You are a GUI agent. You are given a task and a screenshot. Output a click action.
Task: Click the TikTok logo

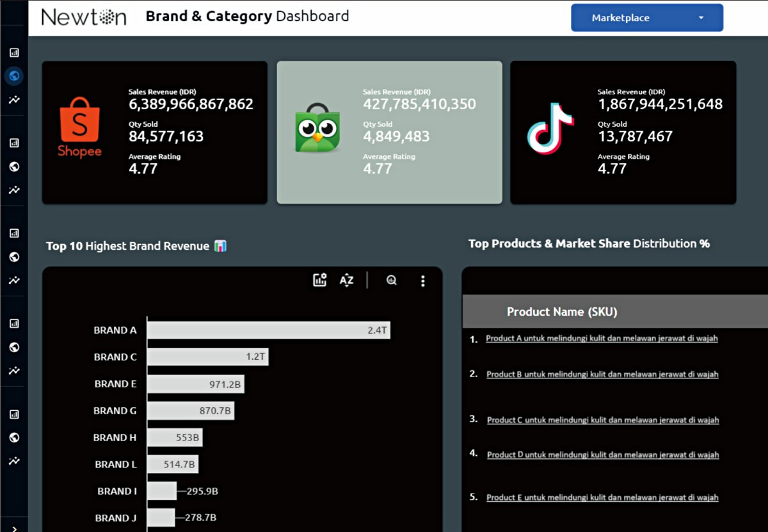coord(550,129)
